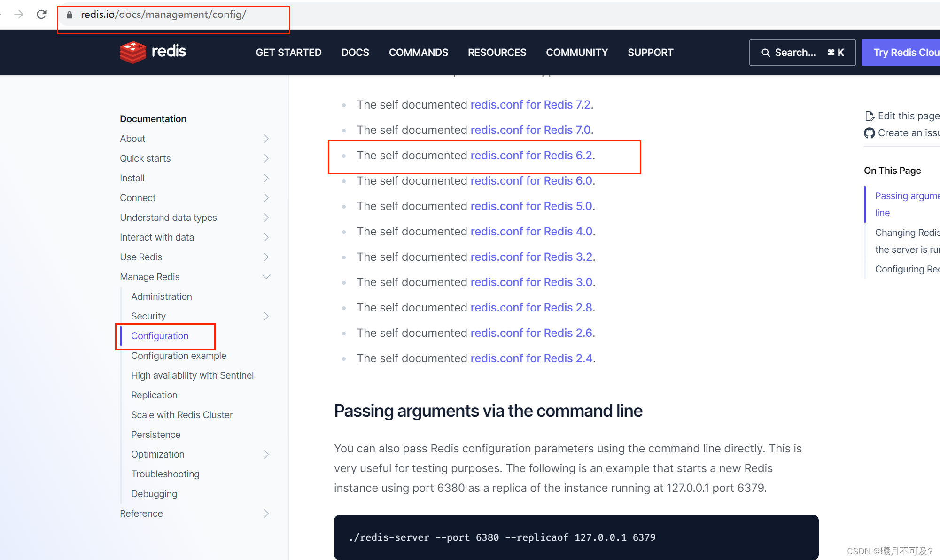Open redis.conf for Redis 2.6 link
The width and height of the screenshot is (940, 560).
pos(531,333)
